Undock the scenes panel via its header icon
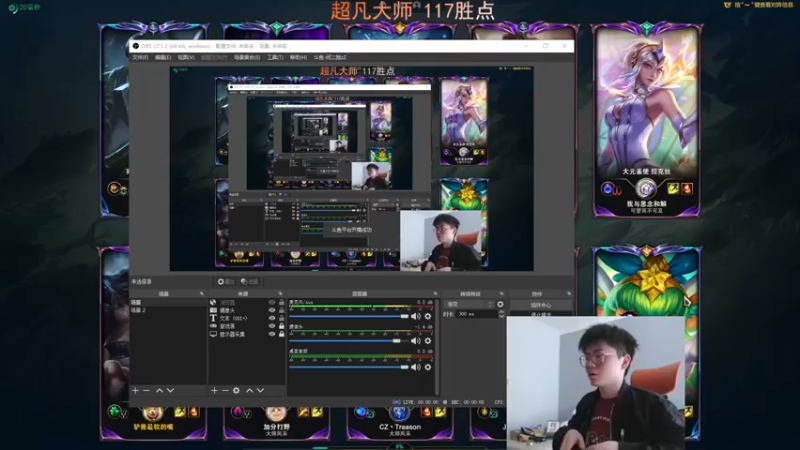This screenshot has height=450, width=800. [202, 294]
